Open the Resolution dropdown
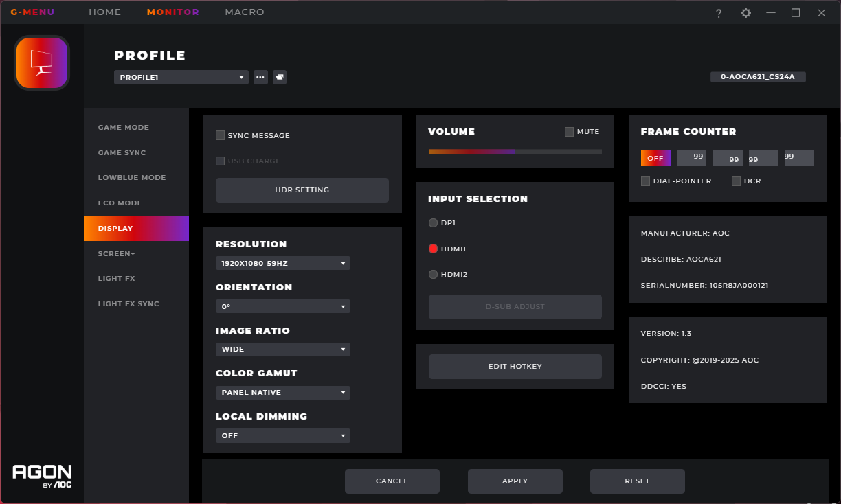 [283, 263]
